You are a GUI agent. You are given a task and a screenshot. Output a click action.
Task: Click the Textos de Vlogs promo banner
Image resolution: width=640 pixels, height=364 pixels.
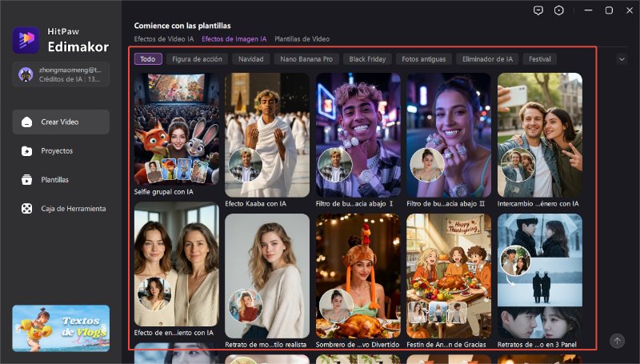click(x=61, y=329)
